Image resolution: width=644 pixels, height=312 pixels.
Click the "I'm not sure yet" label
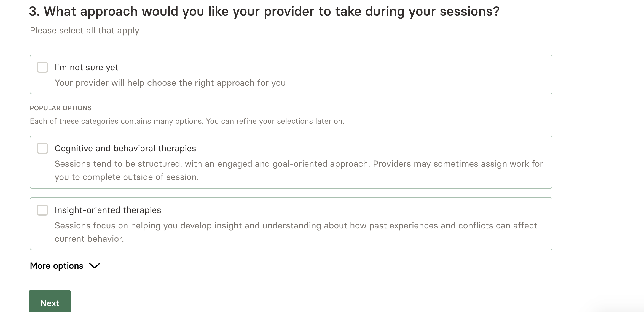pyautogui.click(x=86, y=67)
